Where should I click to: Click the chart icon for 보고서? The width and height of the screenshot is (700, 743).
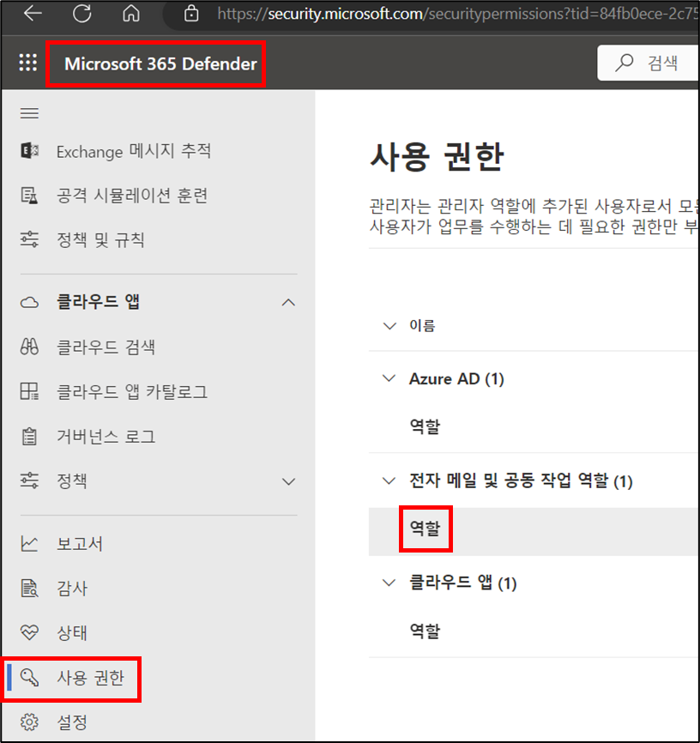[29, 543]
